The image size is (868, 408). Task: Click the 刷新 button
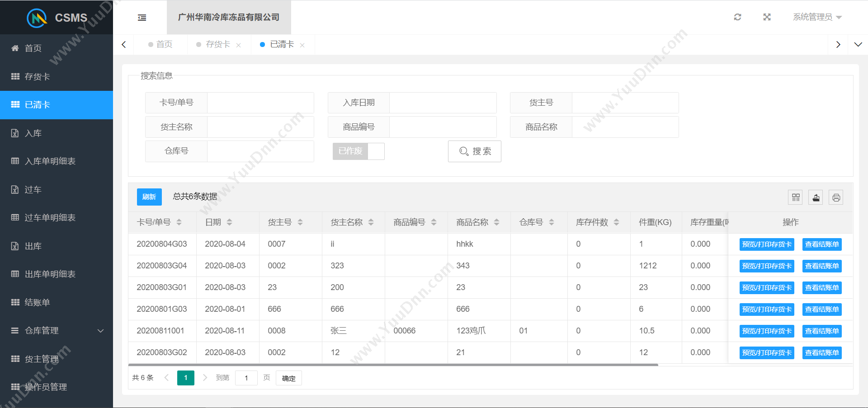pyautogui.click(x=149, y=197)
